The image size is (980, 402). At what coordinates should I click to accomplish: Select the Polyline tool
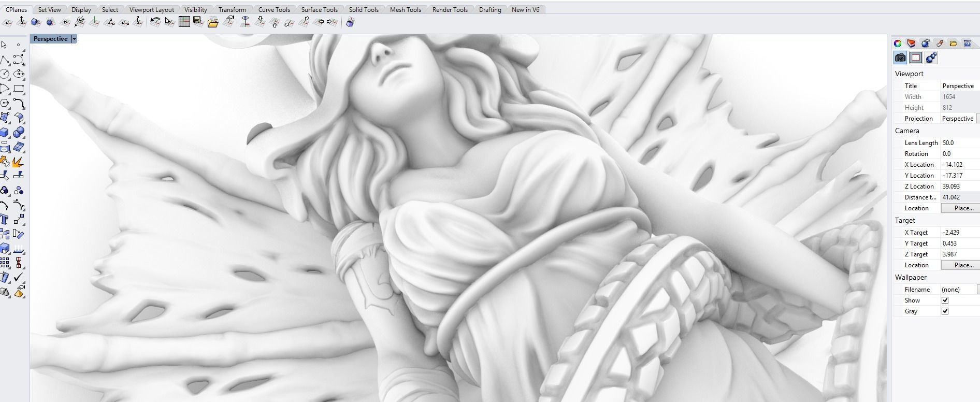pyautogui.click(x=5, y=60)
